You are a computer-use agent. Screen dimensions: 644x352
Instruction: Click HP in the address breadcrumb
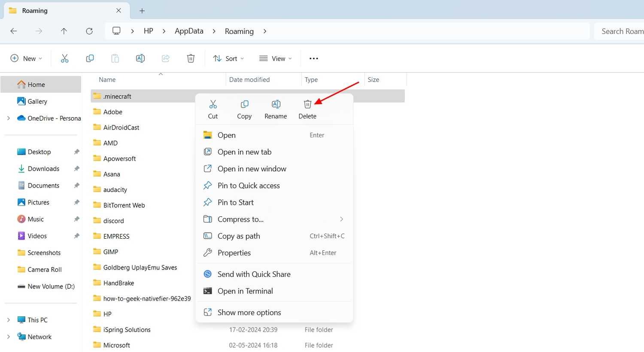click(149, 31)
